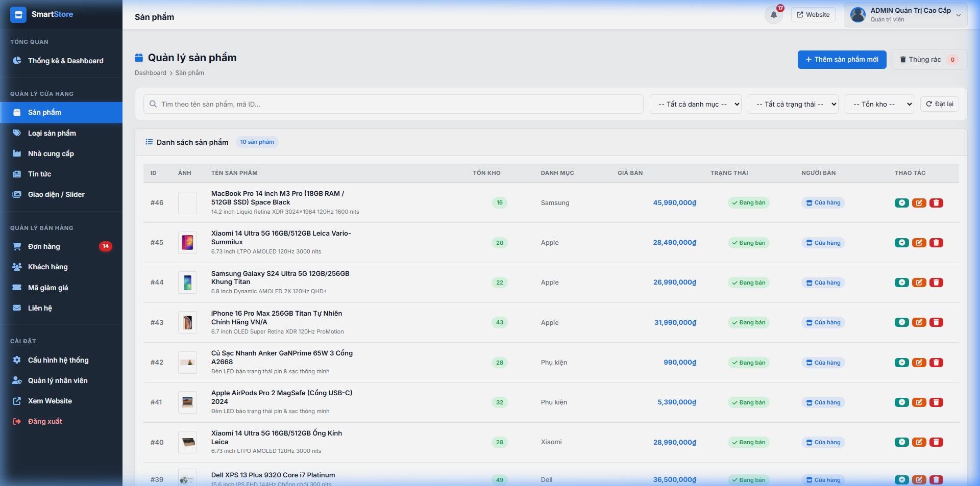Delete product #44 using red trash icon
Screen dimensions: 980x486
pyautogui.click(x=936, y=283)
